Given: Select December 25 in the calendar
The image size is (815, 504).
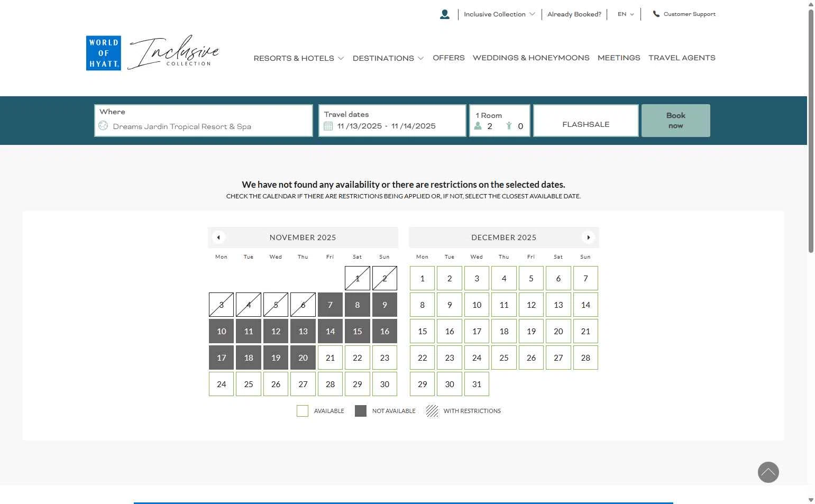Looking at the screenshot, I should 504,358.
